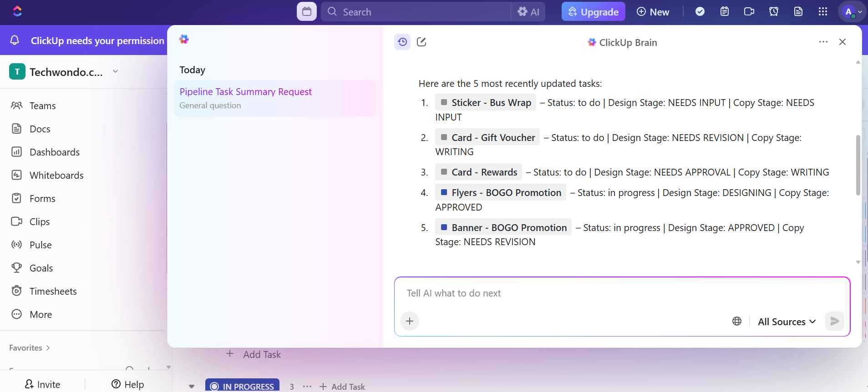Open the chat history clock icon
This screenshot has width=868, height=392.
point(402,42)
